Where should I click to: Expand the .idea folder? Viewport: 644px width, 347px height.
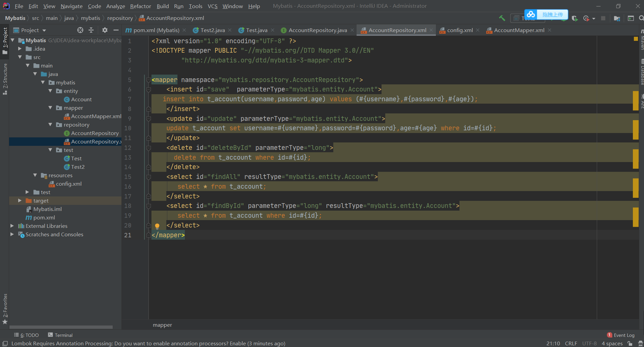pos(20,49)
